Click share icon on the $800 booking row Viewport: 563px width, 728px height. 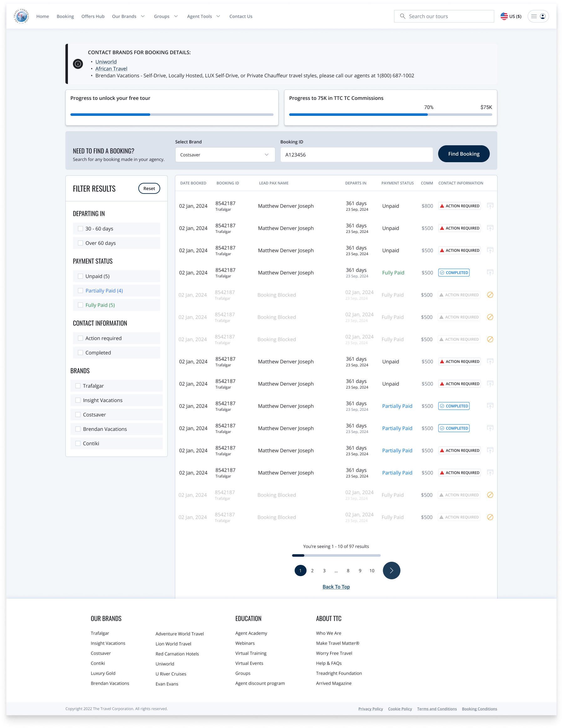[x=490, y=206]
